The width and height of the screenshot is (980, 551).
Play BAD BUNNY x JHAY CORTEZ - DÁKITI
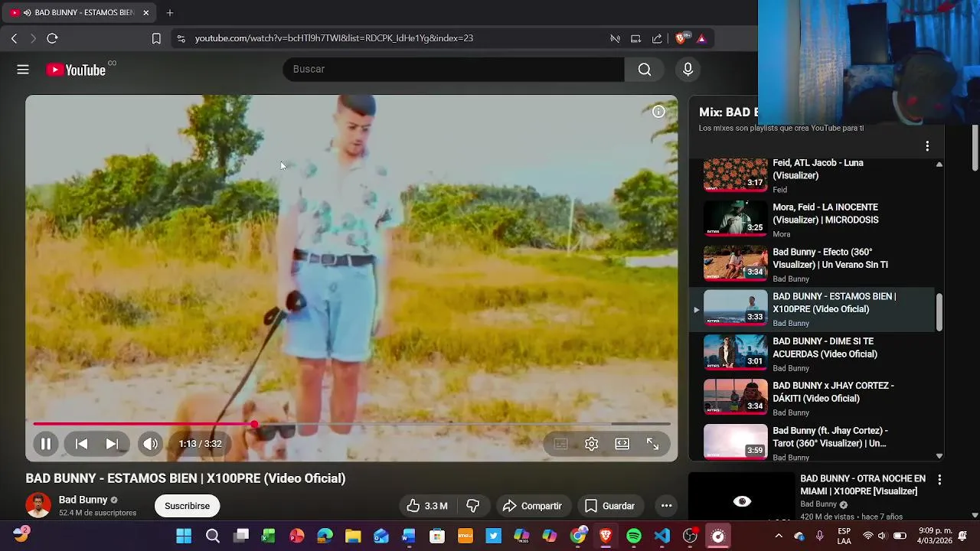coord(813,399)
